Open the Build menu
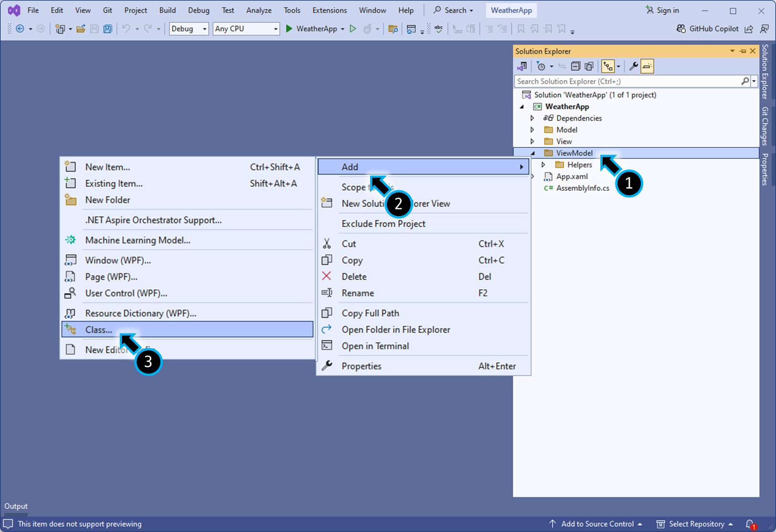 click(x=167, y=10)
